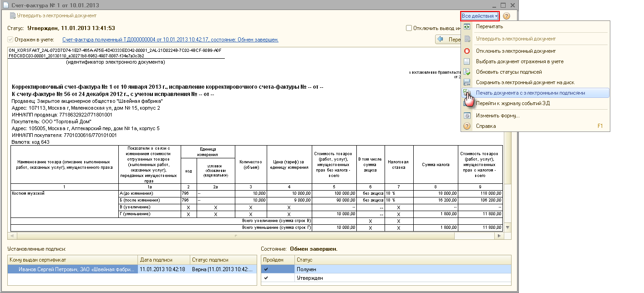The width and height of the screenshot is (644, 293).
Task: Select the Утвержден status row
Action: 386,278
